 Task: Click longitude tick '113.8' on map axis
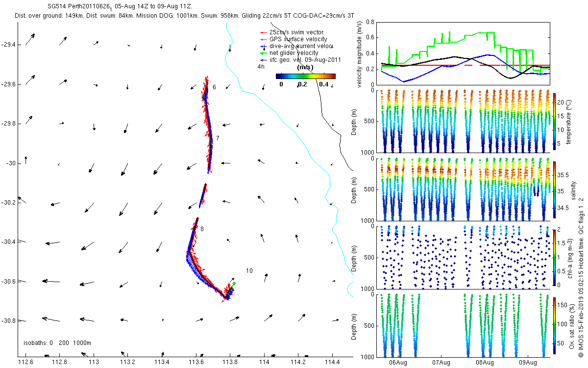click(x=230, y=363)
